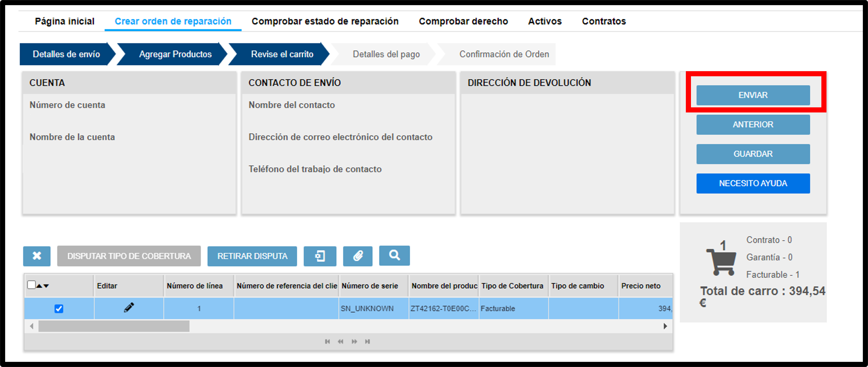The height and width of the screenshot is (367, 868).
Task: Click the grid horizontal scrollbar thumb
Action: coord(114,326)
